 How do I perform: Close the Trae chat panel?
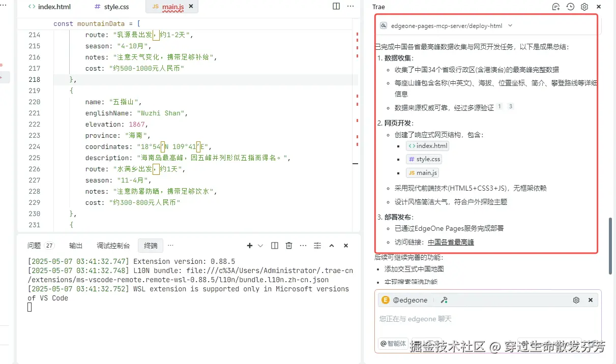pyautogui.click(x=599, y=7)
